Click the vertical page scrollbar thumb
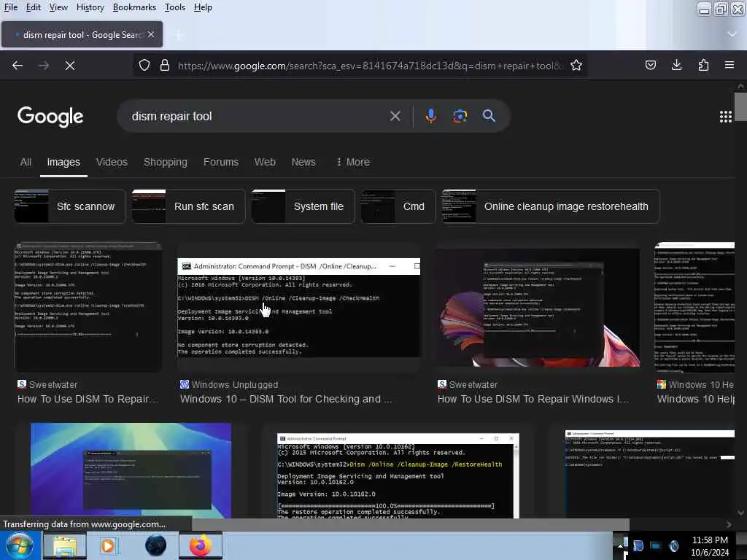Viewport: 747px width, 560px height. [740, 106]
